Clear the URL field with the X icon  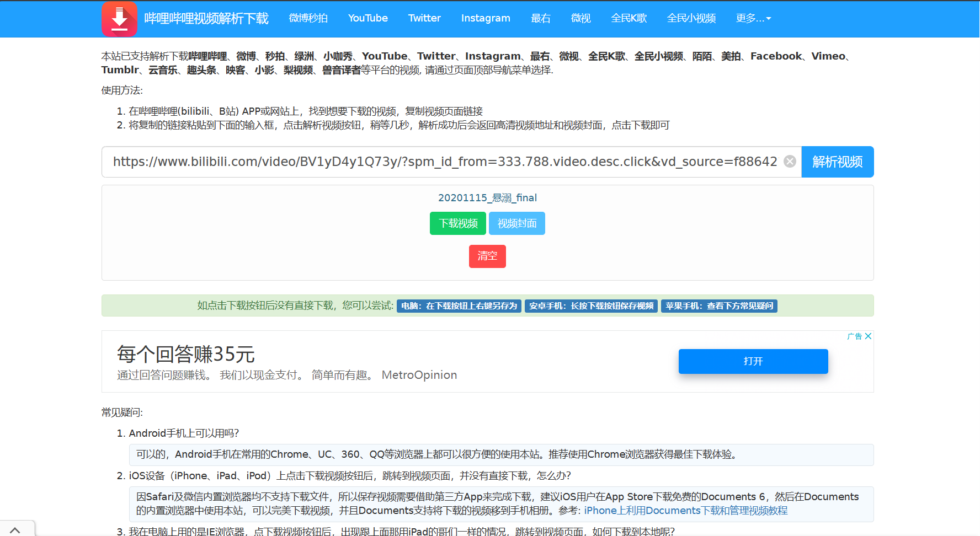click(x=790, y=162)
